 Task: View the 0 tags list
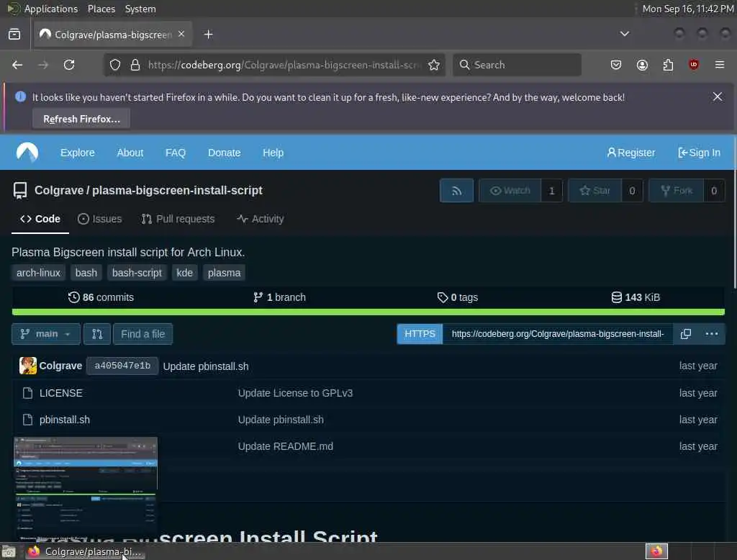click(x=457, y=297)
